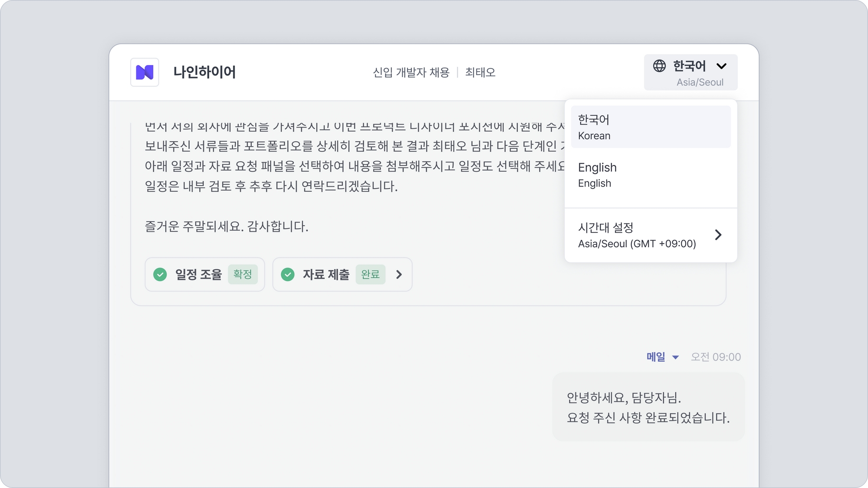
Task: Click the 나인하이어 brand name
Action: (x=204, y=72)
